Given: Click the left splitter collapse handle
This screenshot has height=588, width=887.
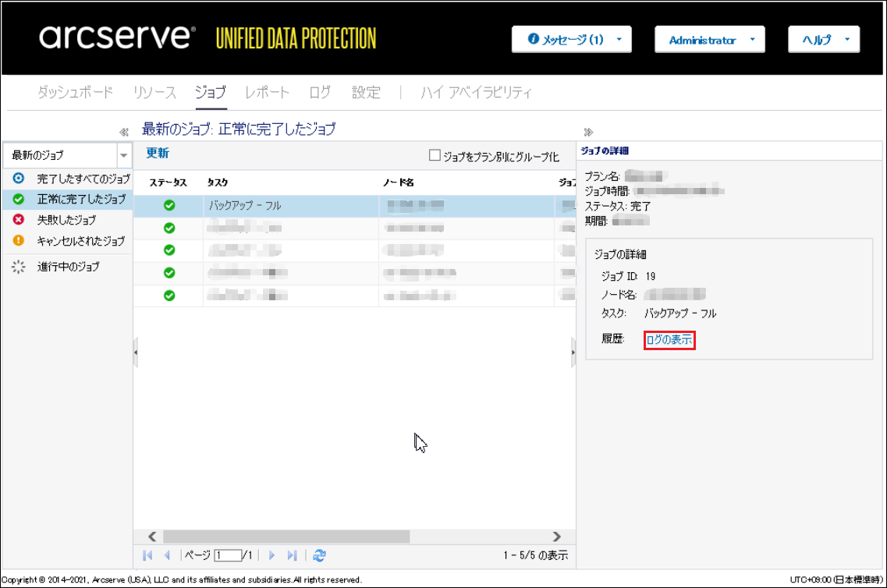Looking at the screenshot, I should click(136, 352).
